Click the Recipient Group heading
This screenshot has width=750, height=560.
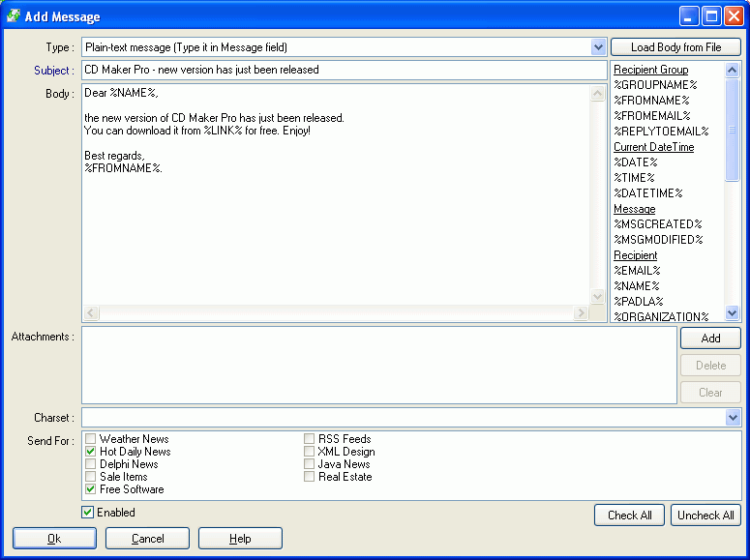[x=651, y=70]
